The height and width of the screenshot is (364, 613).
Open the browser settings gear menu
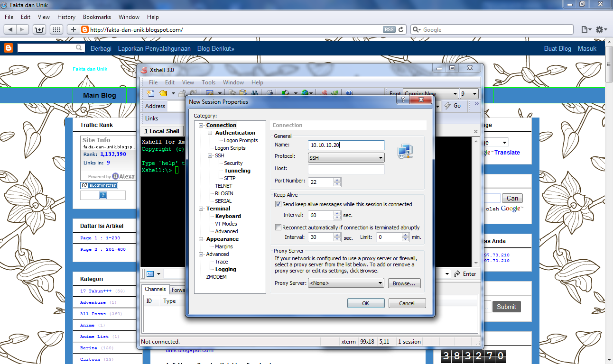(x=602, y=29)
